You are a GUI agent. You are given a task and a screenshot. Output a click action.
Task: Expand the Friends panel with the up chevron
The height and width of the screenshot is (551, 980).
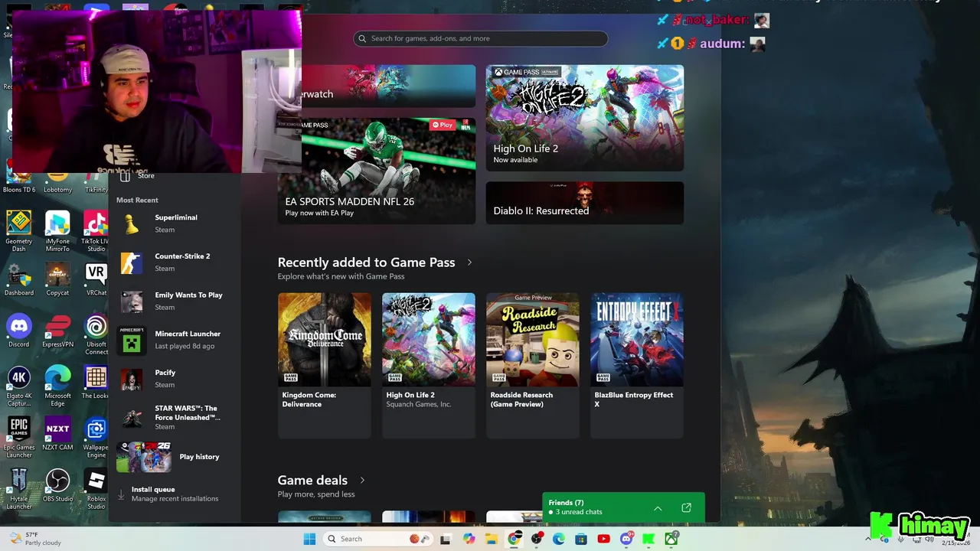(658, 508)
